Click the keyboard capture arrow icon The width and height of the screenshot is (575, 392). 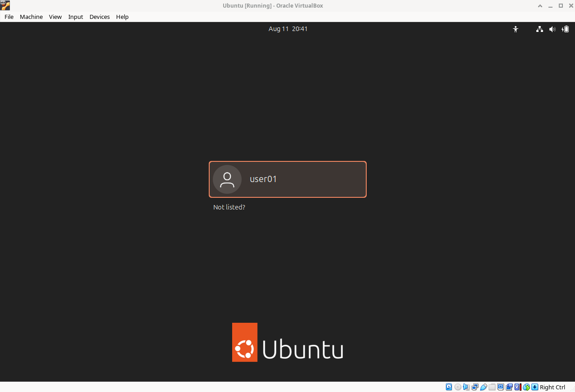[535, 387]
